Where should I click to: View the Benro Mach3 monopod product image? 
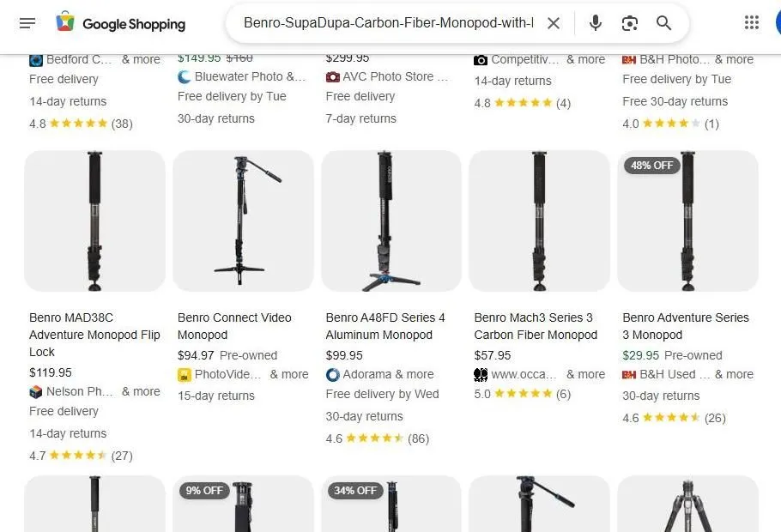tap(539, 221)
